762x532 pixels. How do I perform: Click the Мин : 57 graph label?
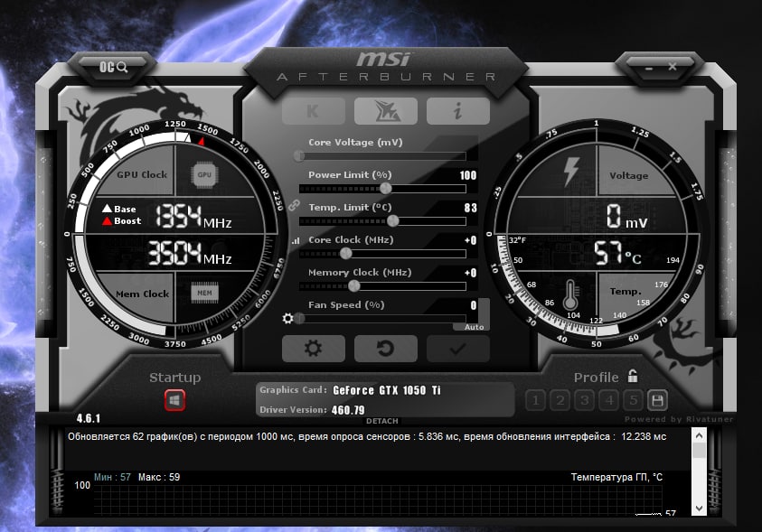click(x=112, y=477)
